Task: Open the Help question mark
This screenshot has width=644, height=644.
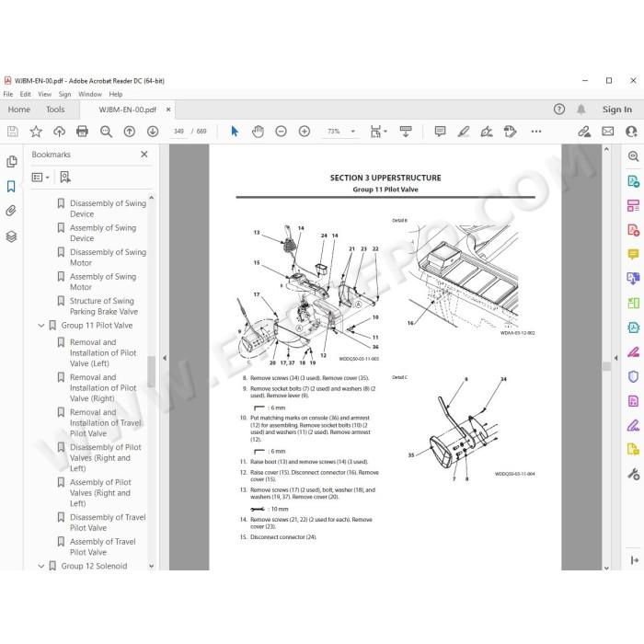Action: pyautogui.click(x=559, y=109)
